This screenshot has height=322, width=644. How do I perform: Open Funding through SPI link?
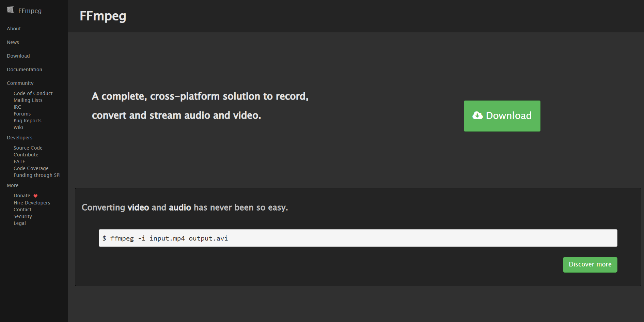click(37, 175)
